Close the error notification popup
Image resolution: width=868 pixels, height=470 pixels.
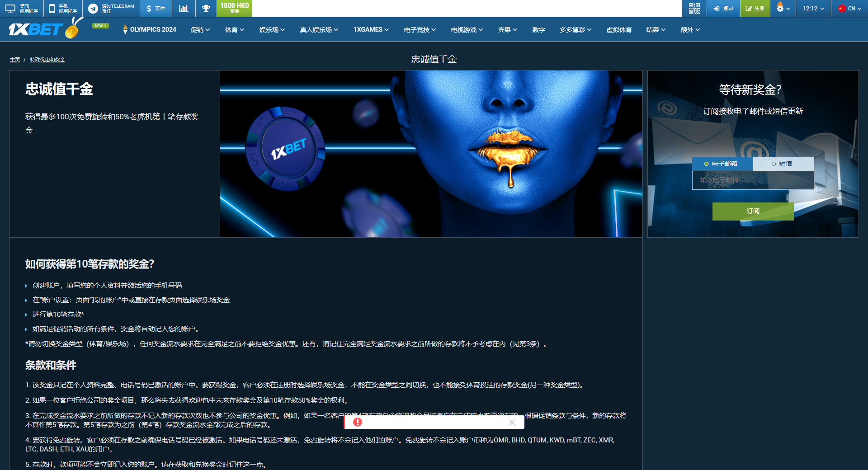(512, 422)
